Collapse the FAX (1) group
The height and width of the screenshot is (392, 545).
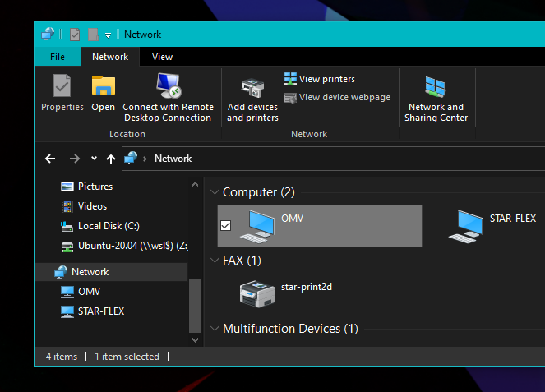[215, 260]
